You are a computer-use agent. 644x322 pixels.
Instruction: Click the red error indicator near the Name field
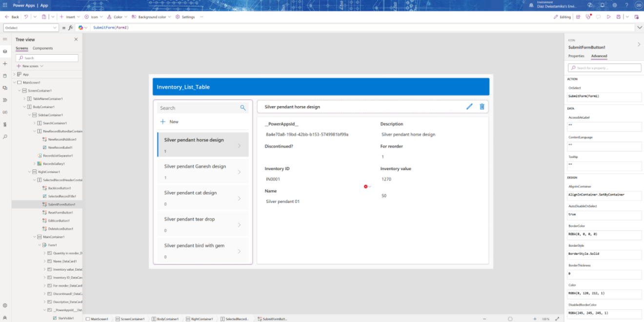tap(366, 186)
